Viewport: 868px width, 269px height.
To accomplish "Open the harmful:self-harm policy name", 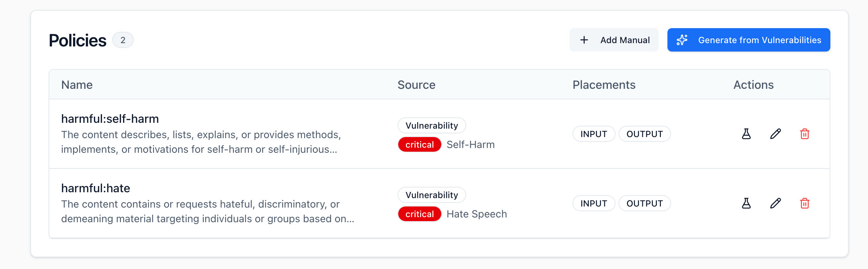I will 110,119.
